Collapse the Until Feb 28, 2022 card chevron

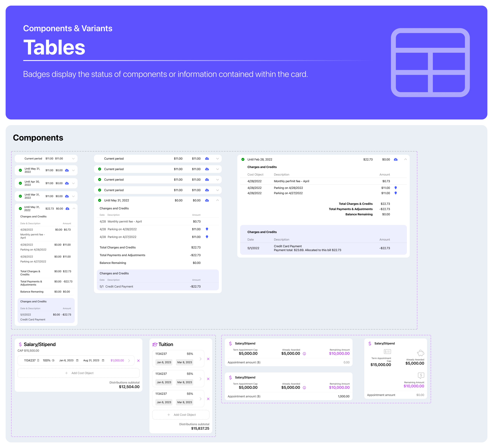click(405, 159)
